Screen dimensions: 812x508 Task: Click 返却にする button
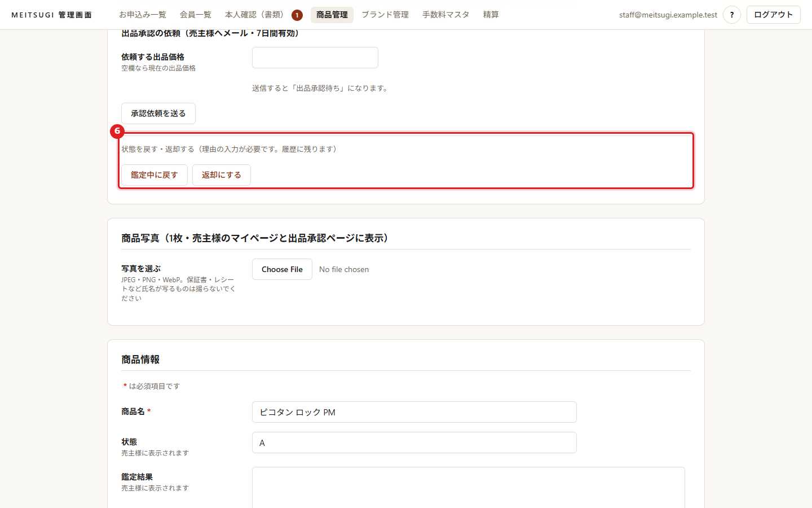tap(222, 175)
